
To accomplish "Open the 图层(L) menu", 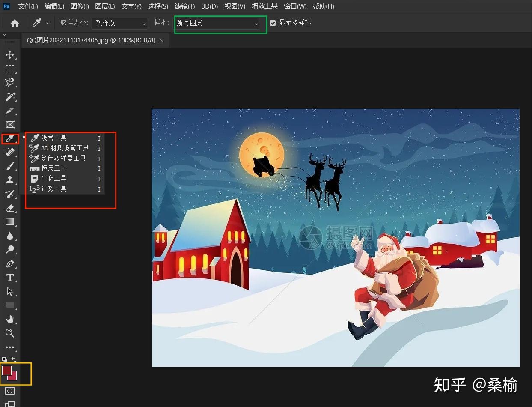I will [105, 6].
